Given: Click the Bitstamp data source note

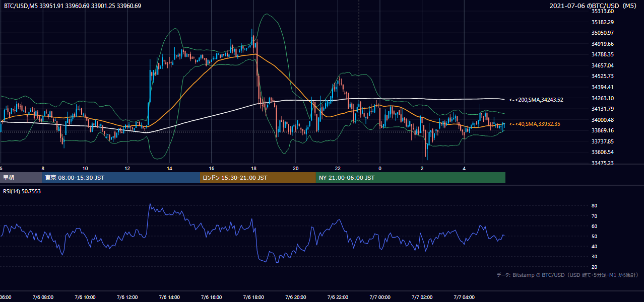Looking at the screenshot, I should coord(567,275).
